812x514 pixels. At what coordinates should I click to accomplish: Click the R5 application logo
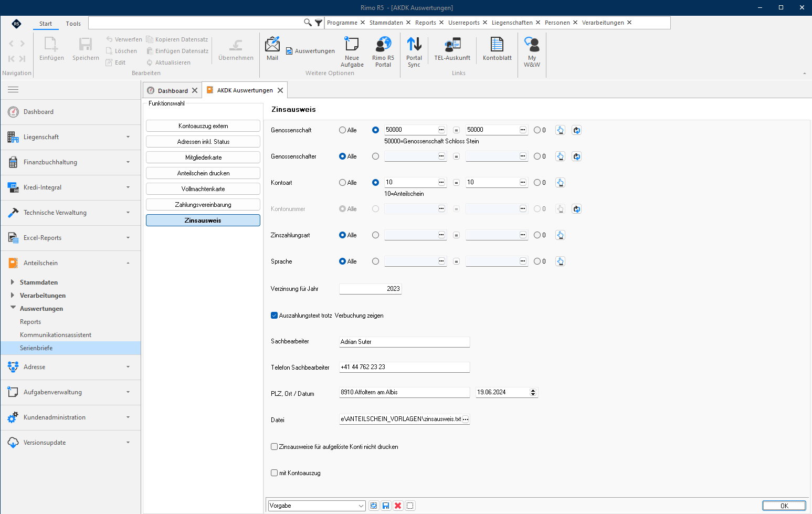click(x=16, y=24)
